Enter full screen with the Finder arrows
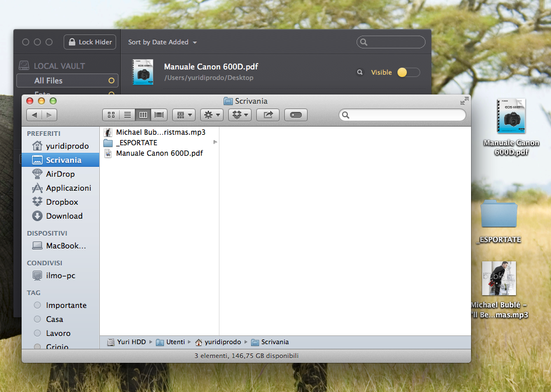Viewport: 551px width, 392px height. (464, 101)
